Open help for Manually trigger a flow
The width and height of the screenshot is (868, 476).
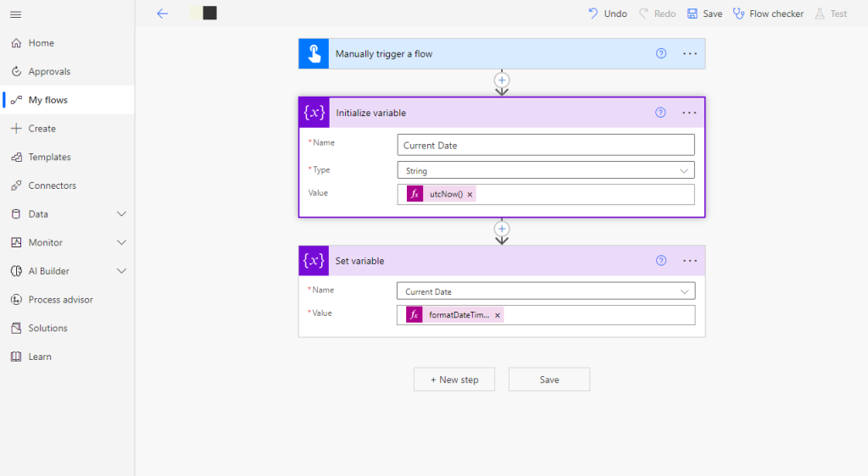pyautogui.click(x=661, y=53)
